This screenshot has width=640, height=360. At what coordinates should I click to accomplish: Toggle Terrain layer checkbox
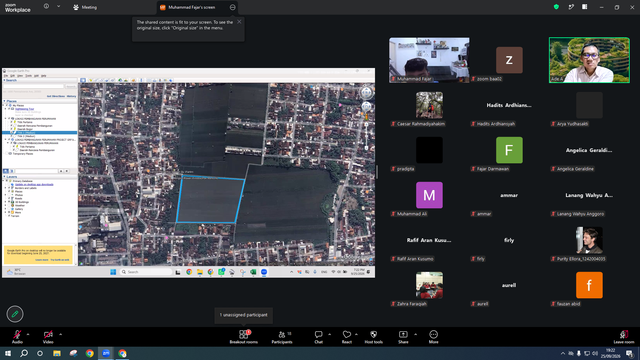point(9,216)
